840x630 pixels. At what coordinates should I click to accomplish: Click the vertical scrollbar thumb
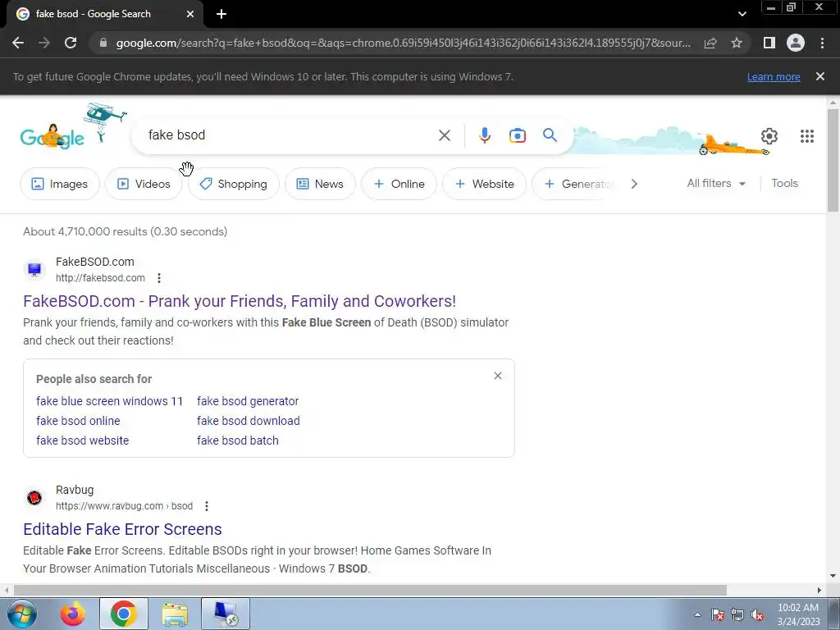(x=833, y=160)
